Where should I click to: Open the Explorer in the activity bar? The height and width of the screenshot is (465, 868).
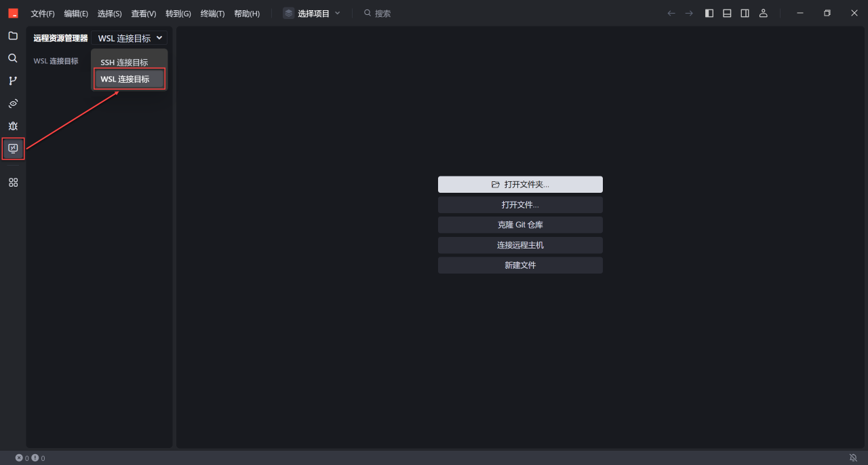[x=12, y=35]
